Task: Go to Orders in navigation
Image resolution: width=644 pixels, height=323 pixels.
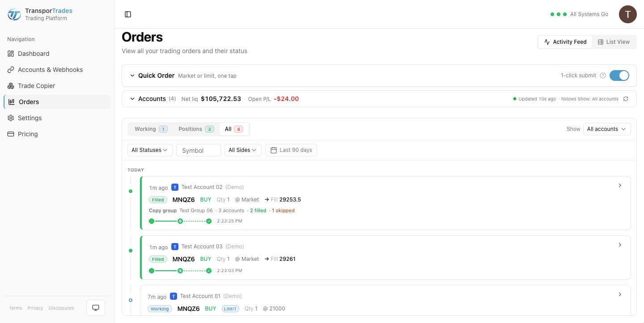Action: pyautogui.click(x=57, y=102)
